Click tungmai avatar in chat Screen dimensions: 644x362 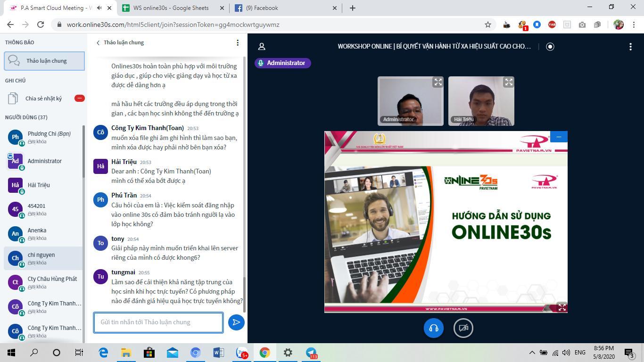click(x=100, y=277)
